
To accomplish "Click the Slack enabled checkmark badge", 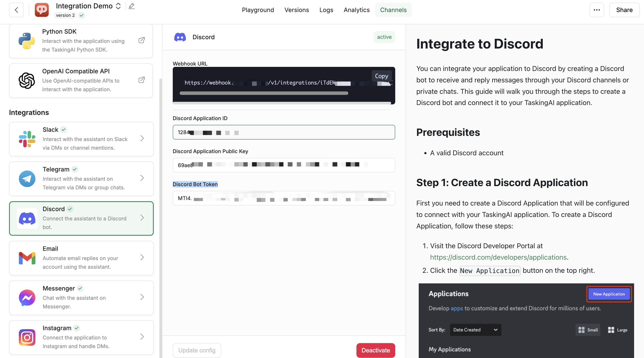I will coord(64,130).
